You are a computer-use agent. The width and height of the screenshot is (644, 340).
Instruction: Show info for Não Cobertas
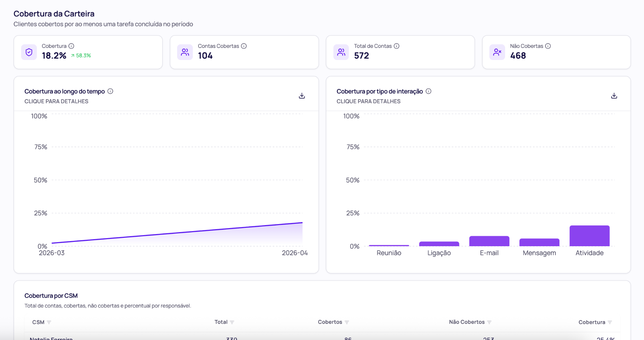click(x=548, y=46)
